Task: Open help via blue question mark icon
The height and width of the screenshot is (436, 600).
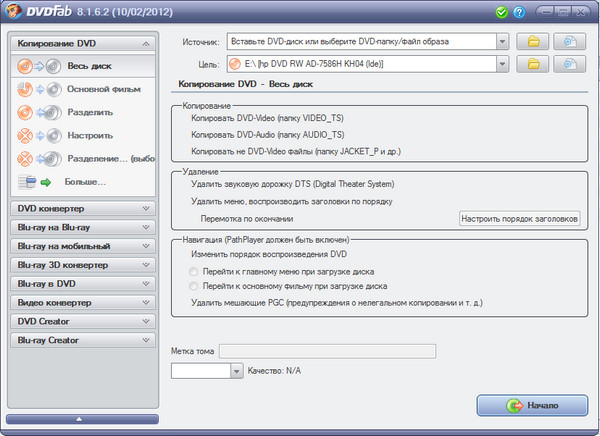Action: tap(519, 12)
